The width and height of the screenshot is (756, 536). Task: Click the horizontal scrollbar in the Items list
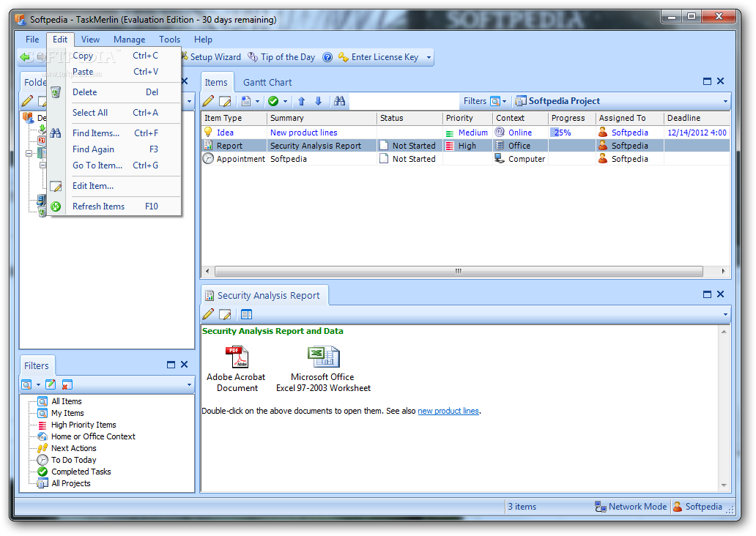coord(459,271)
